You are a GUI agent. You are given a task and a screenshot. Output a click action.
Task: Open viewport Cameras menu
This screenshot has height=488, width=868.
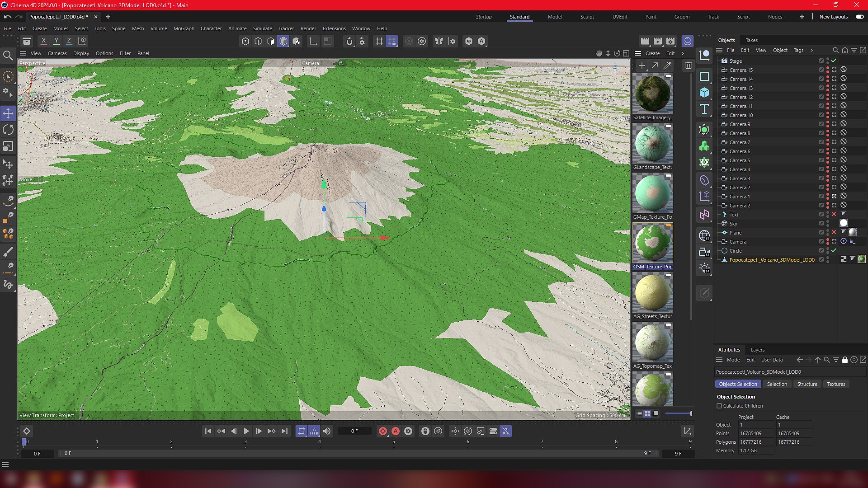pos(57,53)
